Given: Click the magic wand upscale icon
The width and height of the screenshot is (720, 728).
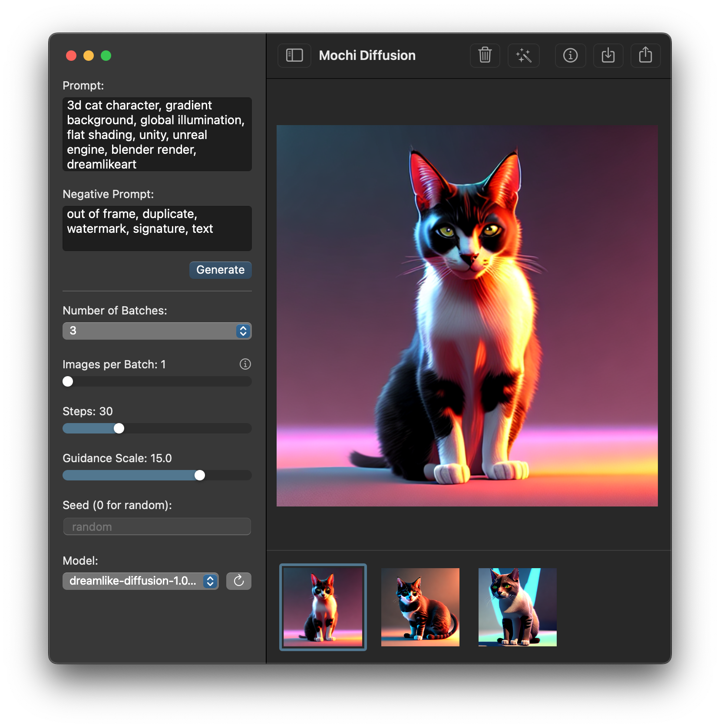Looking at the screenshot, I should pos(523,56).
